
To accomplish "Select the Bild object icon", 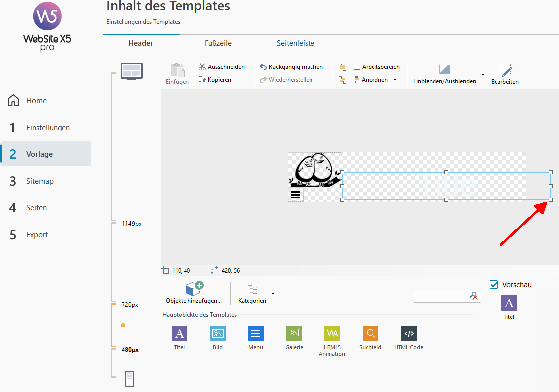I will pos(218,333).
